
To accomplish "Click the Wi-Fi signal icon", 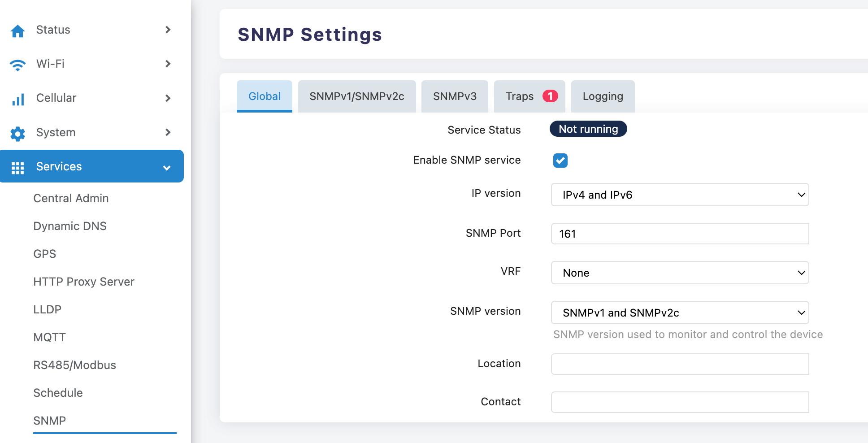I will point(18,65).
